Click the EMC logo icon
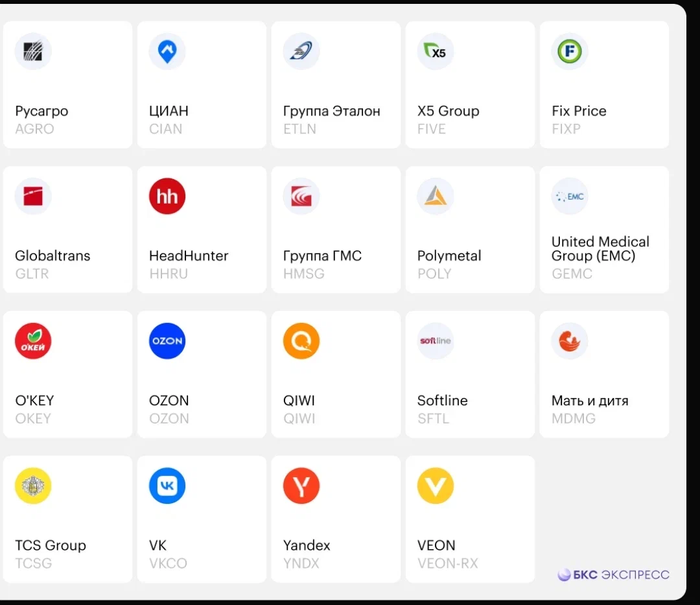The image size is (700, 605). (570, 196)
